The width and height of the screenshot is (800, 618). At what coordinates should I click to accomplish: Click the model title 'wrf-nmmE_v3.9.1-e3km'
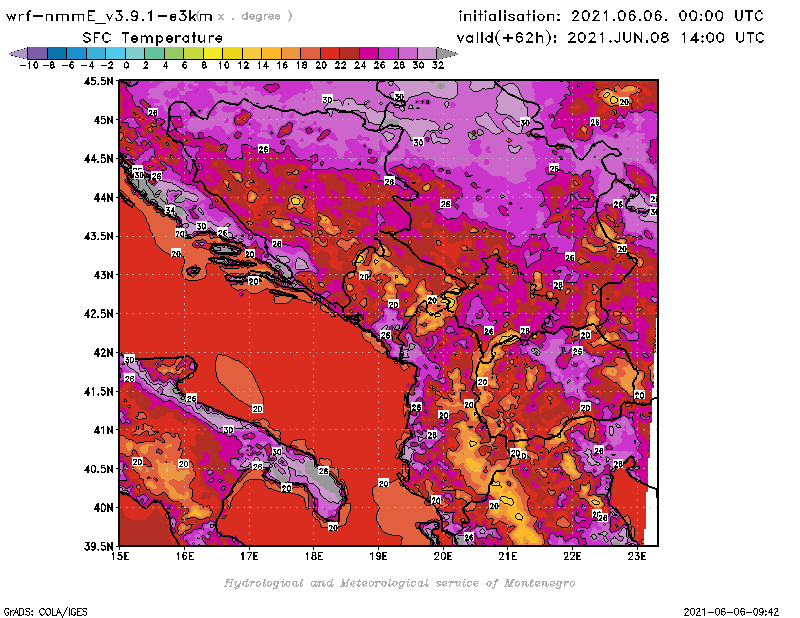click(109, 16)
